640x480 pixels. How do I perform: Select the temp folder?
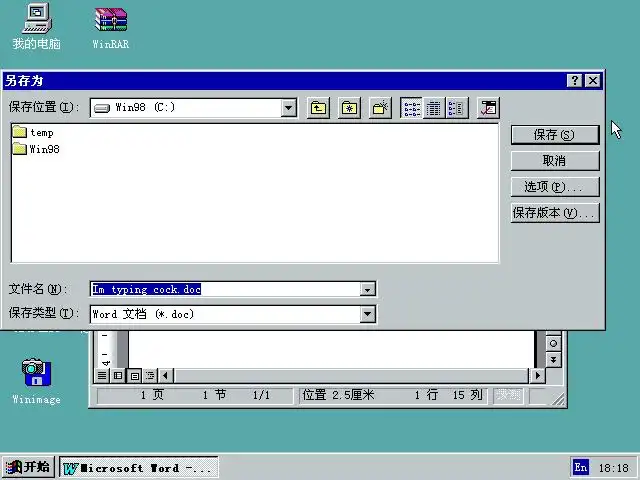(x=33, y=132)
